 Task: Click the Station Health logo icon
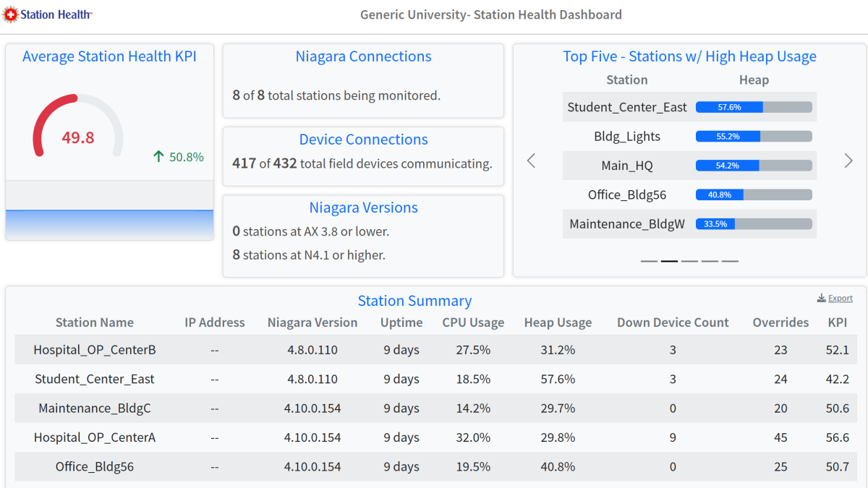9,14
